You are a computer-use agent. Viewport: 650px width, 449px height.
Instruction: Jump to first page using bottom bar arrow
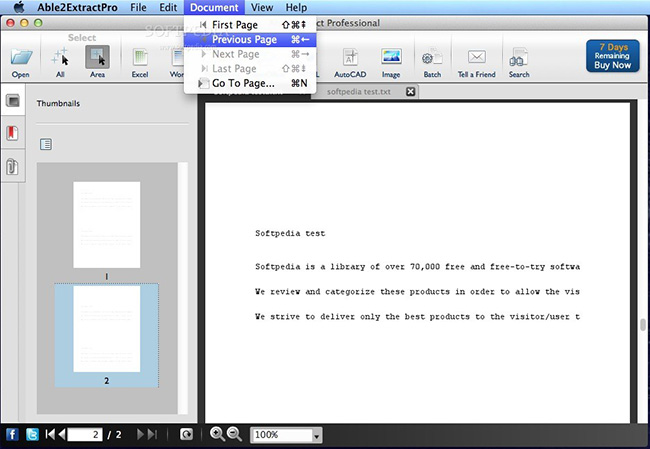48,434
